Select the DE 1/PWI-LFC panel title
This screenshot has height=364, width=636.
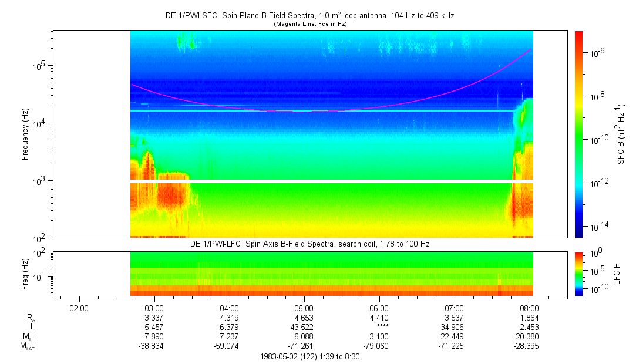(x=309, y=243)
